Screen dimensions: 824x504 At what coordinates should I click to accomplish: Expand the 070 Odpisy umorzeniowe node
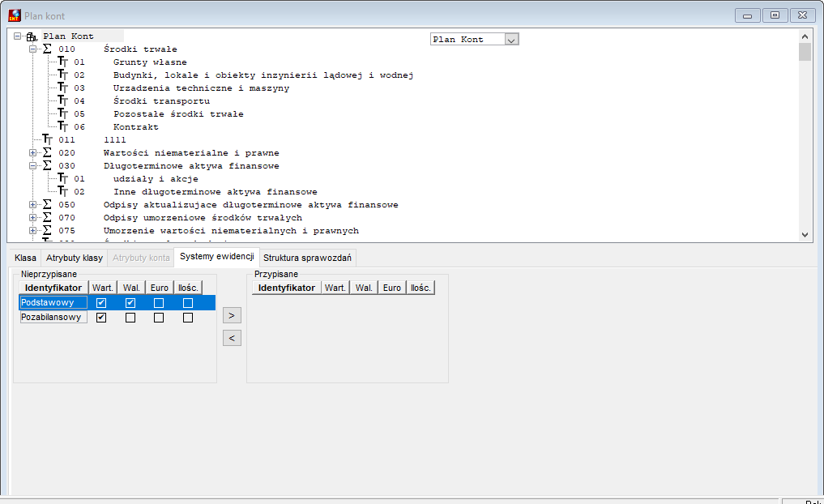tap(32, 218)
